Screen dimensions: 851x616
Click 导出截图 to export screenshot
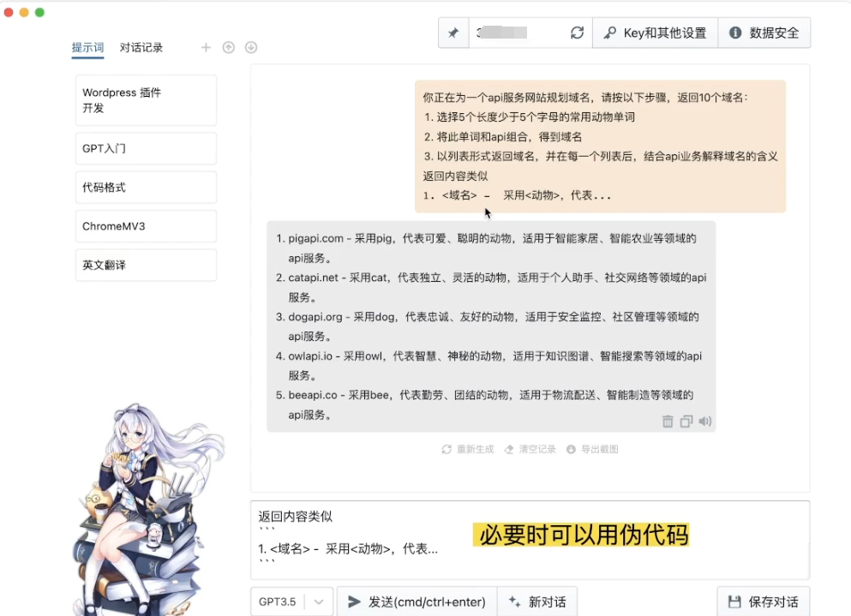tap(592, 449)
